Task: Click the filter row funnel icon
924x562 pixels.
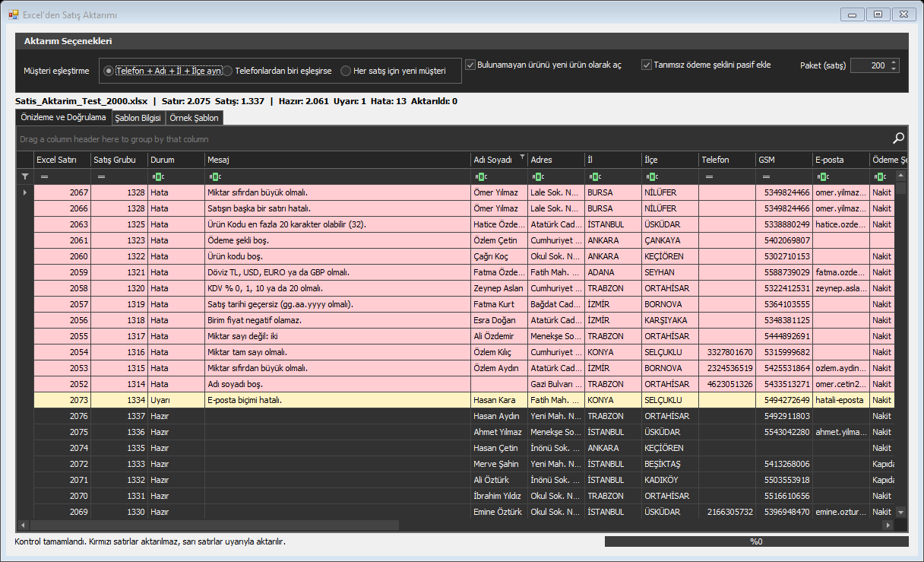Action: tap(24, 176)
